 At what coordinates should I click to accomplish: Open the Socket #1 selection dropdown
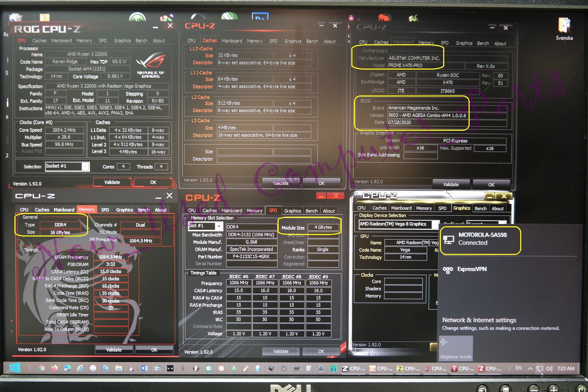[85, 167]
